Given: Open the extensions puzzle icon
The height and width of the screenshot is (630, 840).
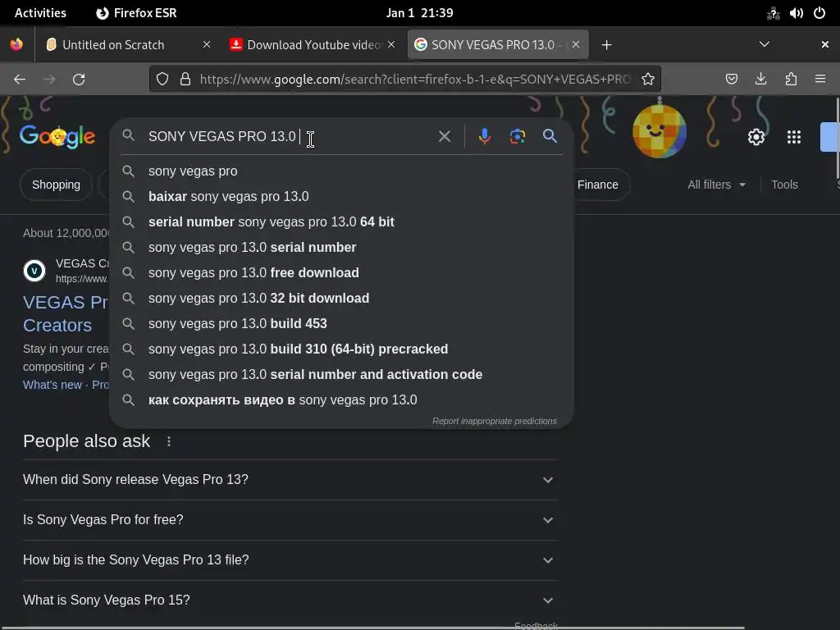Looking at the screenshot, I should pyautogui.click(x=791, y=80).
